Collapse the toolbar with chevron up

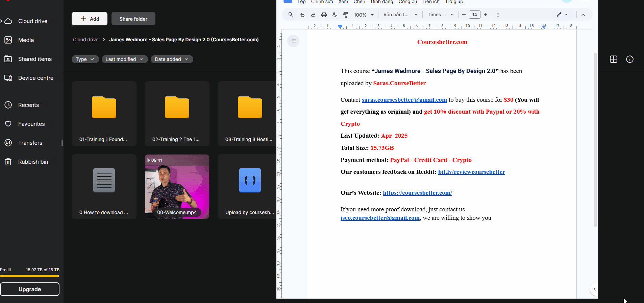583,15
